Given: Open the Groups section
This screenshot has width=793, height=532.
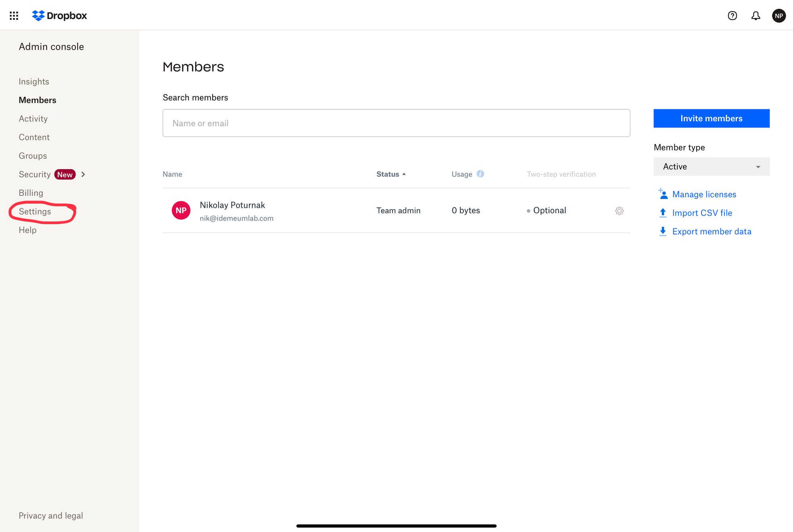Looking at the screenshot, I should (33, 156).
